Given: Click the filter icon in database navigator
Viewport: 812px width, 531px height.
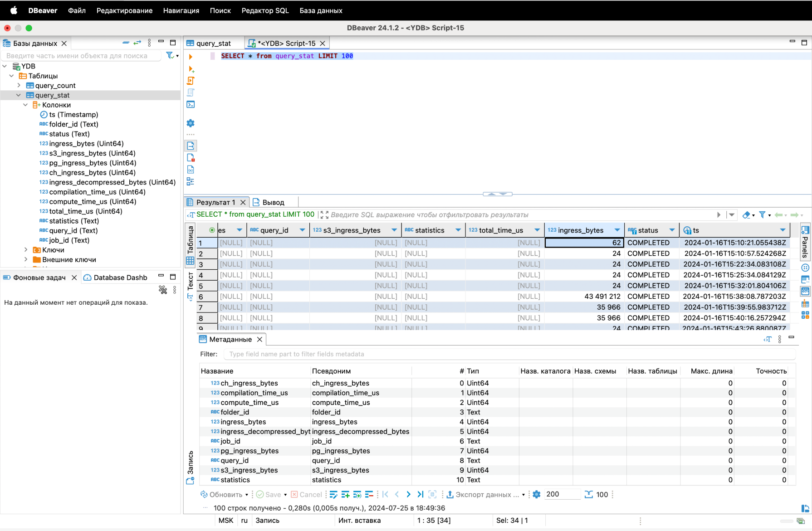Looking at the screenshot, I should [170, 55].
